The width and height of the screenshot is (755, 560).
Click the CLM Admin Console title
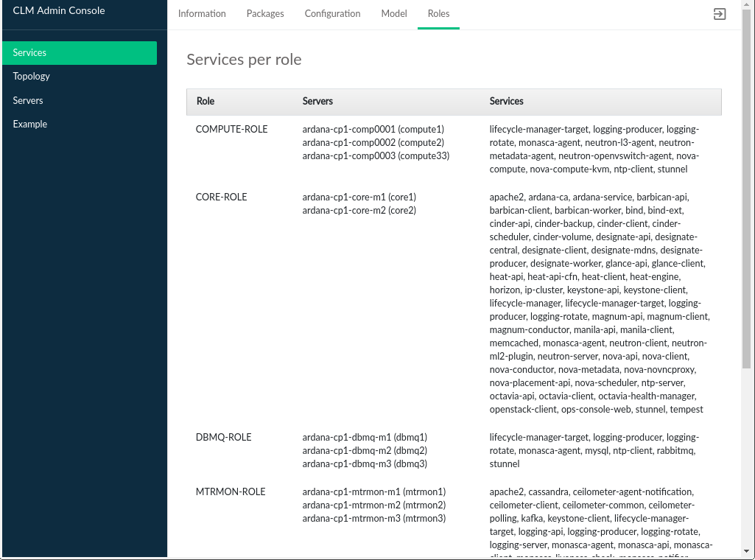coord(59,11)
